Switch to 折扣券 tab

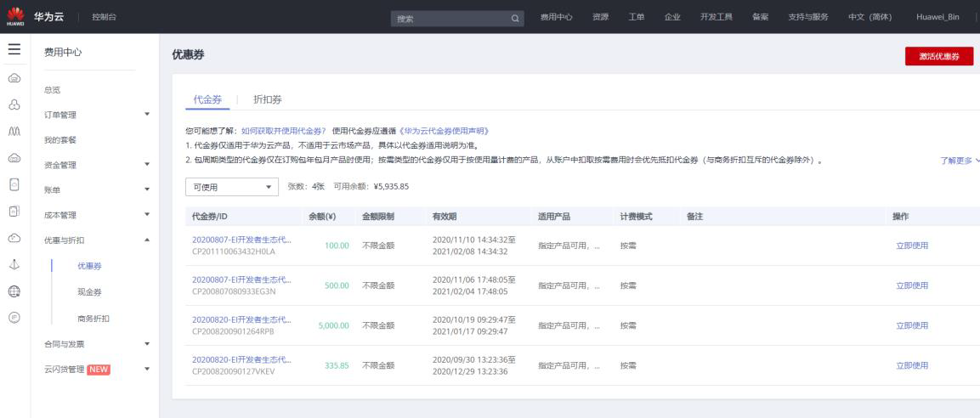click(x=267, y=99)
